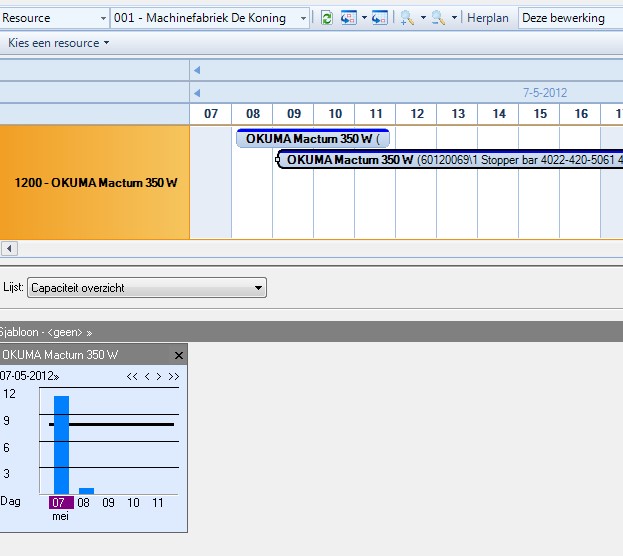623x556 pixels.
Task: Click the zoom in magnifier icon
Action: click(407, 18)
